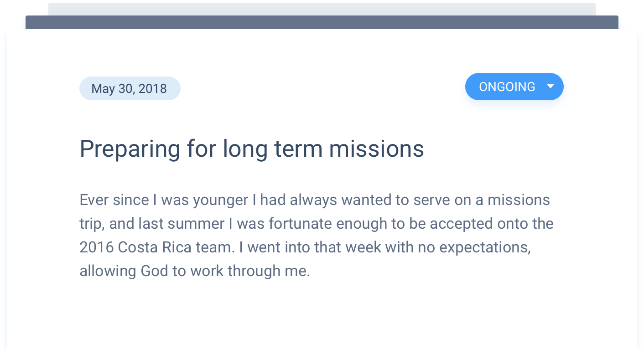Click the caret arrow in ONGOING button

point(551,87)
